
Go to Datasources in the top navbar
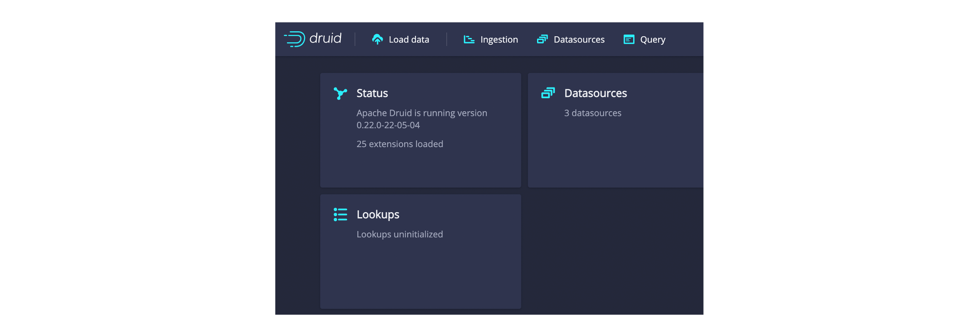pyautogui.click(x=570, y=39)
